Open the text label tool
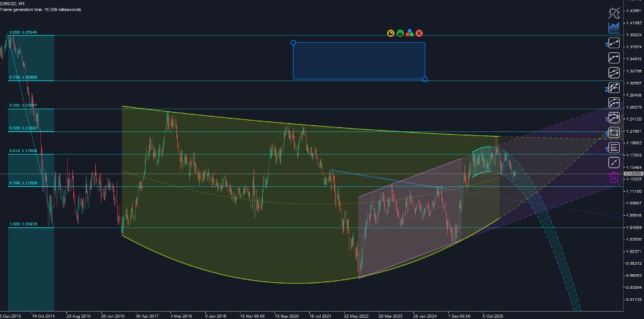Screen dimensions: 644x319 pos(614,147)
